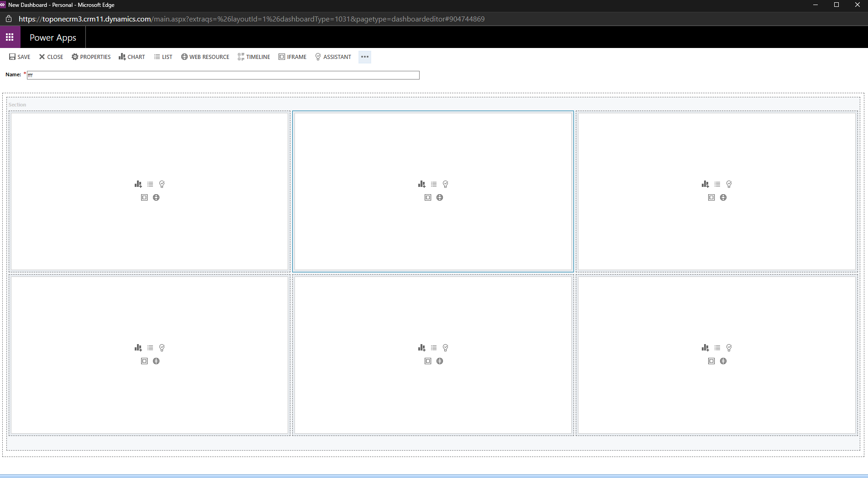Click ASSISTANT in the command bar
This screenshot has width=868, height=478.
tap(333, 57)
